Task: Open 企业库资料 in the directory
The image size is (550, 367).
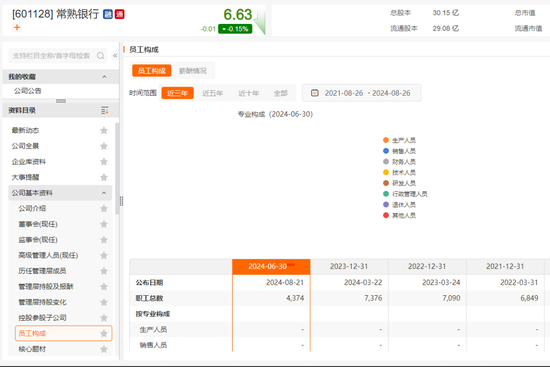Action: [29, 162]
